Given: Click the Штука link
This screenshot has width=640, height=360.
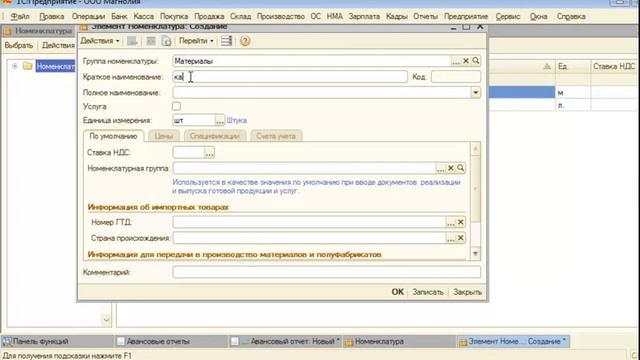Looking at the screenshot, I should coord(237,120).
